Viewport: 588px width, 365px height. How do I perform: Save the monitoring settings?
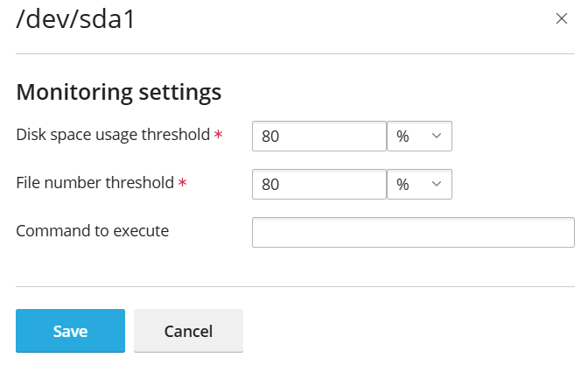pos(70,331)
